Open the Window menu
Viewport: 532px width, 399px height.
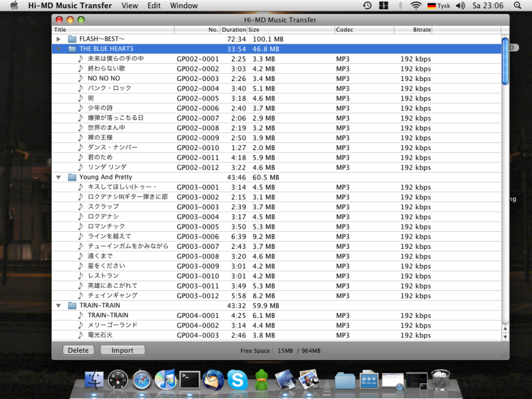(184, 5)
